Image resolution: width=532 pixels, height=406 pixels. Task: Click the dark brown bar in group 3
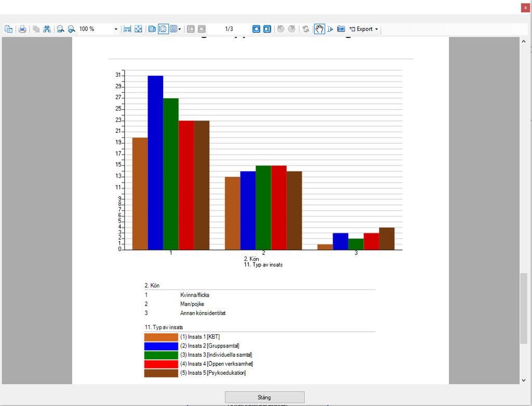point(387,239)
